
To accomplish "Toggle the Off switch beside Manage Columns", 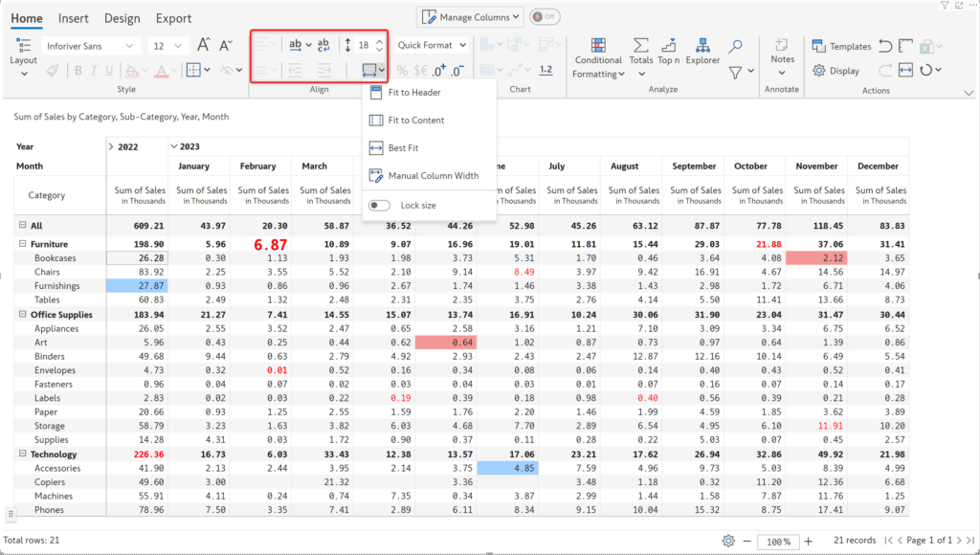I will 544,16.
